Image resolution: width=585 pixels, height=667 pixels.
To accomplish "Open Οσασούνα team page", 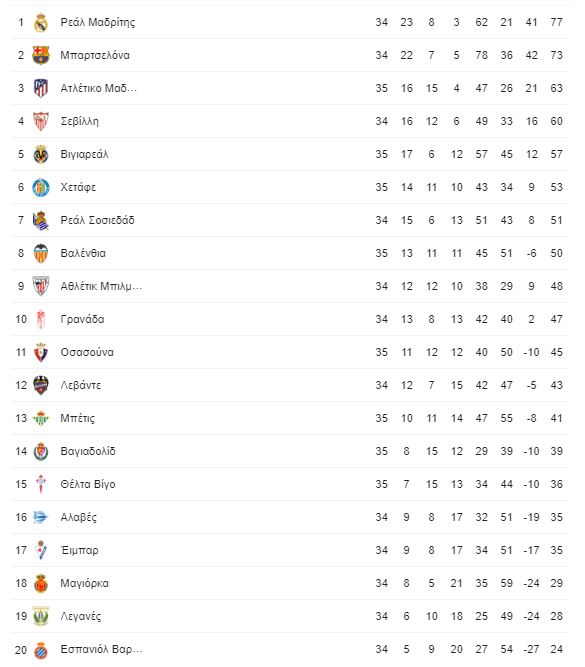I will [87, 352].
